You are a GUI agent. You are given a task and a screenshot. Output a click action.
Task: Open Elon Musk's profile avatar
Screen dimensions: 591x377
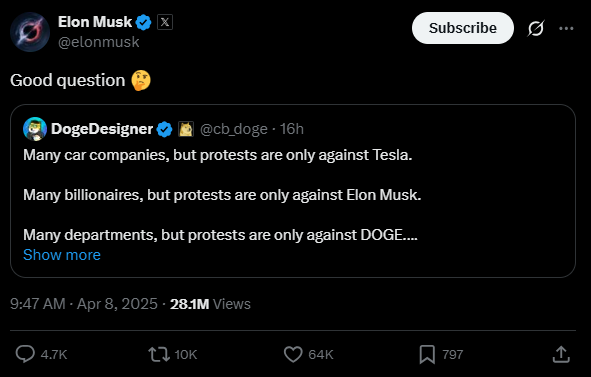tap(30, 32)
